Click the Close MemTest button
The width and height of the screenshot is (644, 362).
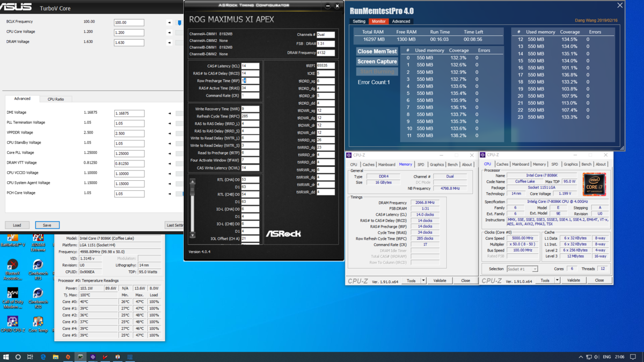click(x=377, y=51)
